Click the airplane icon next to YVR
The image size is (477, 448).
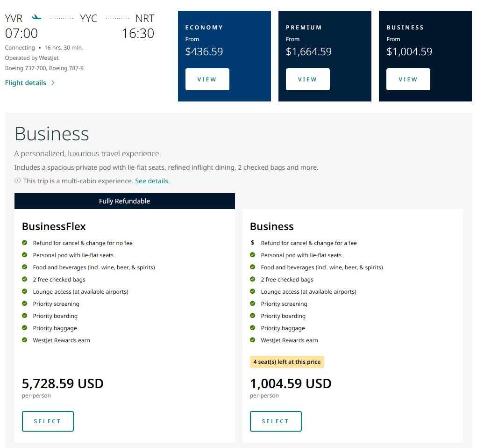pos(36,18)
